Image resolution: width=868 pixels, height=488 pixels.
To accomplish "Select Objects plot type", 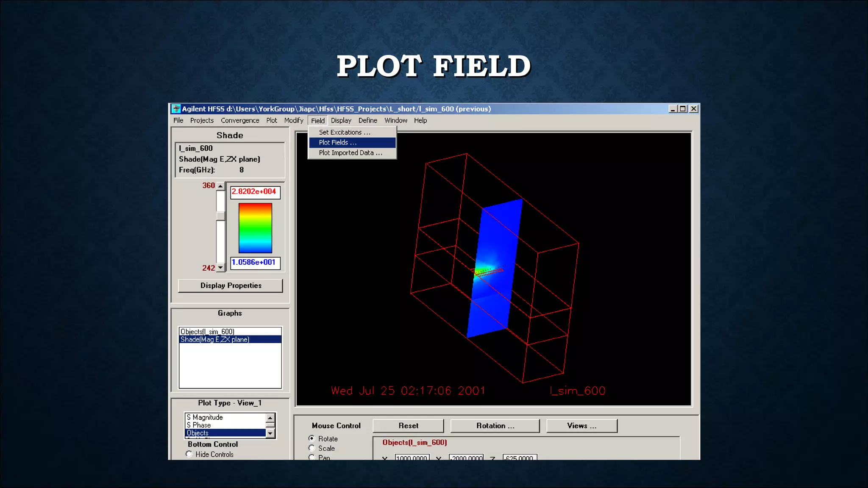I will [x=225, y=433].
